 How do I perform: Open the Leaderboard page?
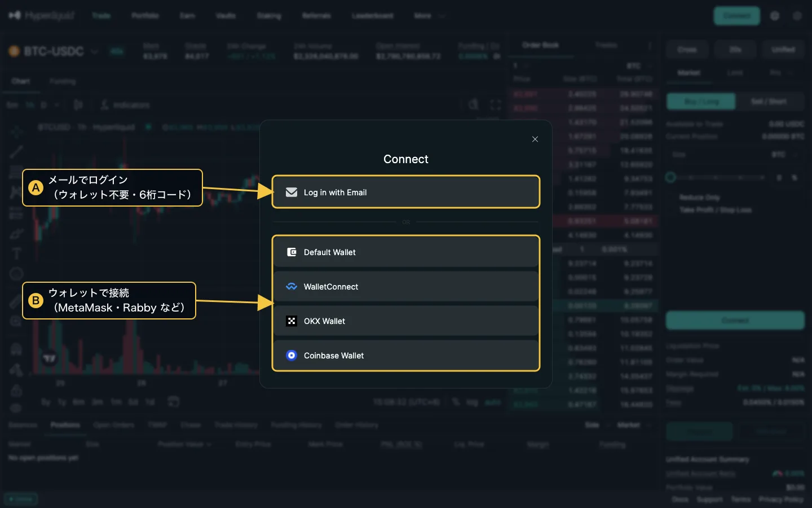click(x=372, y=16)
